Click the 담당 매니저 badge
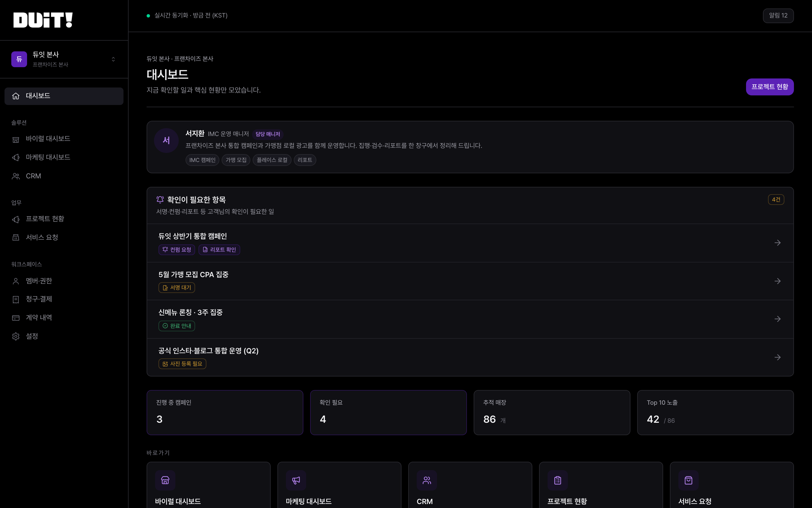The height and width of the screenshot is (508, 812). [268, 134]
